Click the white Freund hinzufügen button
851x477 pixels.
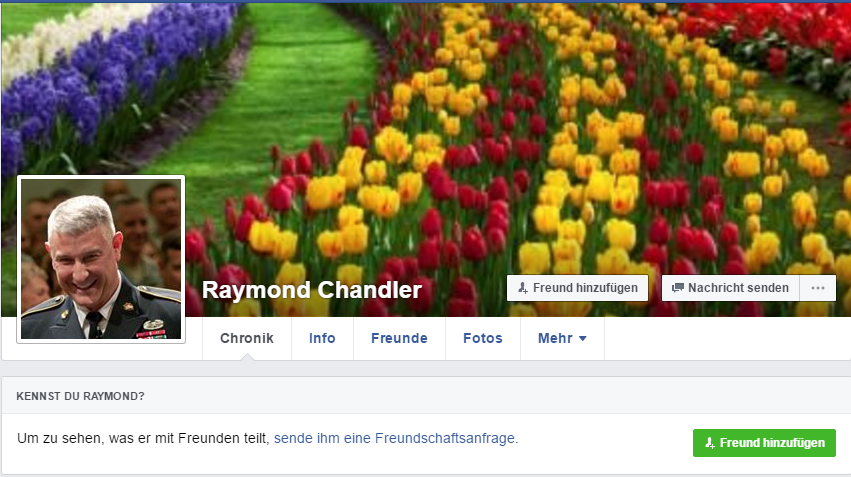point(577,288)
